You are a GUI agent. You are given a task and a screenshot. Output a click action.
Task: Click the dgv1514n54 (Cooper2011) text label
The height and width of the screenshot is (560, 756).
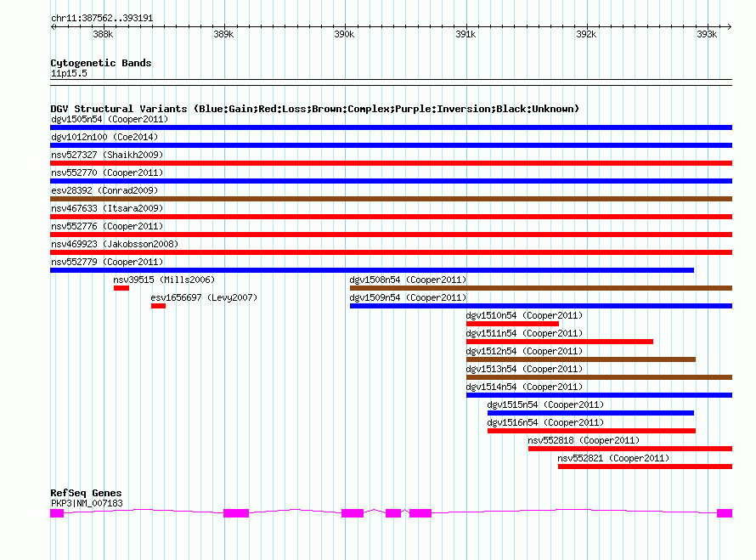point(524,387)
